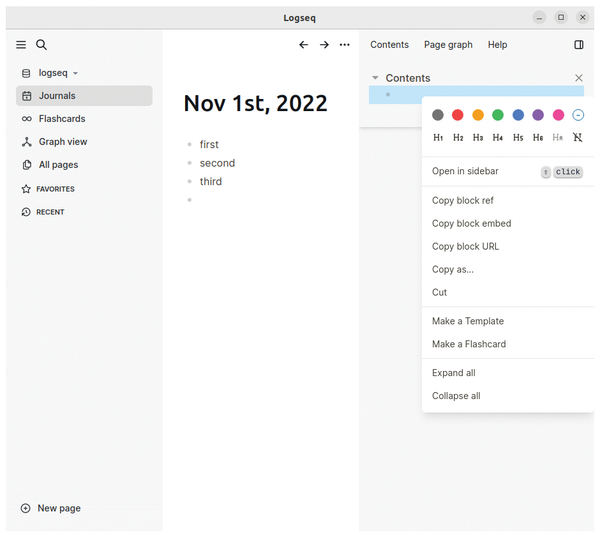Click the highlighted block bullet in Contents
Screen dimensions: 600x537
(388, 95)
